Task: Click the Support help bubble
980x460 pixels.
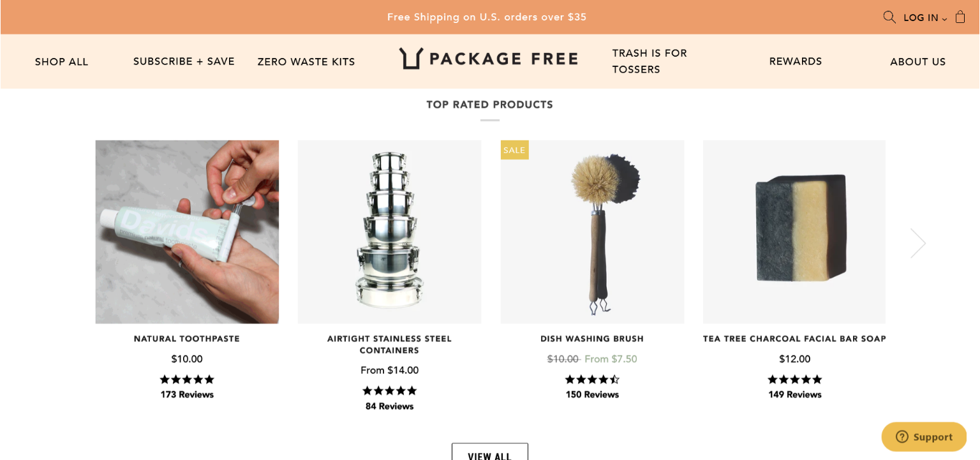Action: click(x=924, y=437)
